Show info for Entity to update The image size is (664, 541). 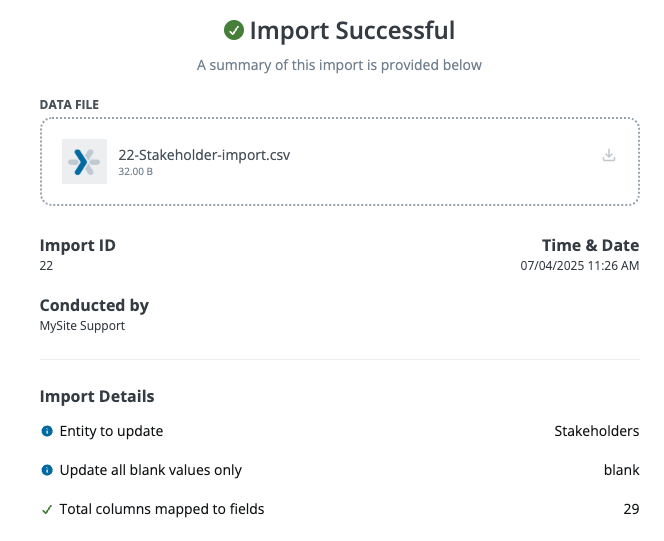click(x=47, y=431)
